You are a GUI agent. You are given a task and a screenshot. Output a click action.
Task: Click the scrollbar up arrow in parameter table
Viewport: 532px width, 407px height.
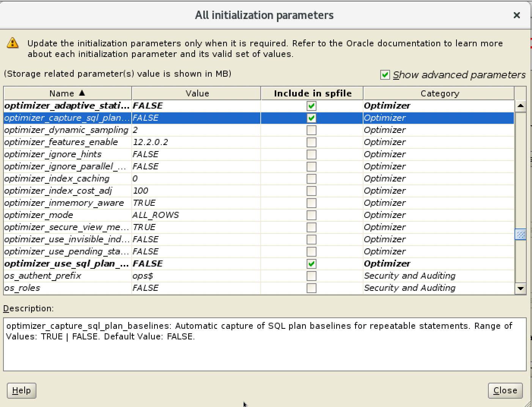tap(521, 106)
